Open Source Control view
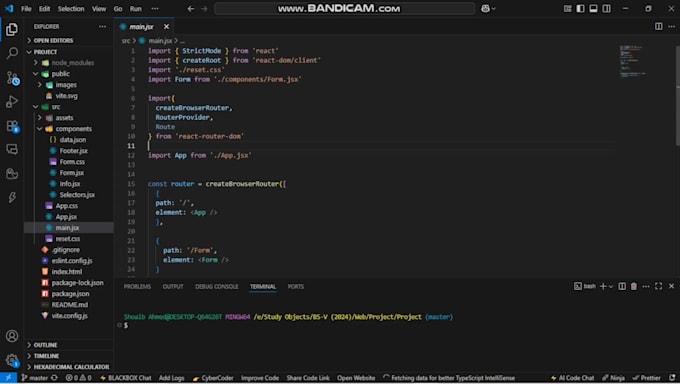Image resolution: width=680 pixels, height=384 pixels. click(12, 78)
